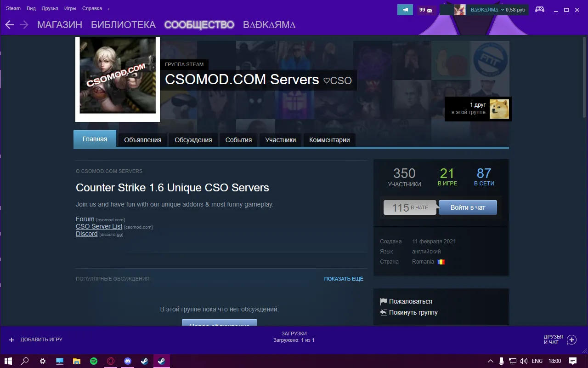Click ПОКАЗАТЬ ЕЩЁ for popular discussions

pyautogui.click(x=344, y=279)
